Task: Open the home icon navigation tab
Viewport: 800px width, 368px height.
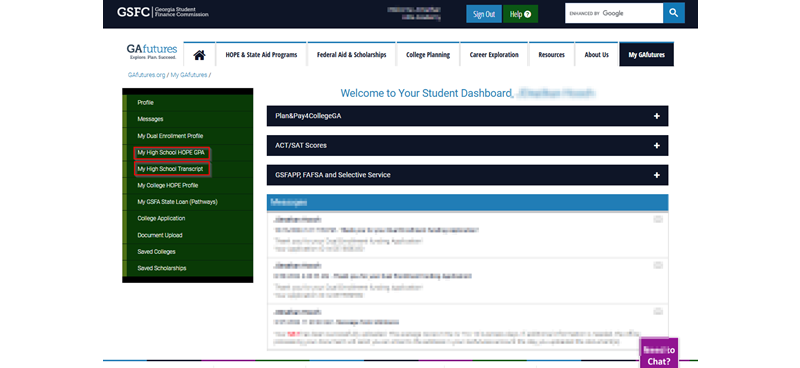Action: pos(199,55)
